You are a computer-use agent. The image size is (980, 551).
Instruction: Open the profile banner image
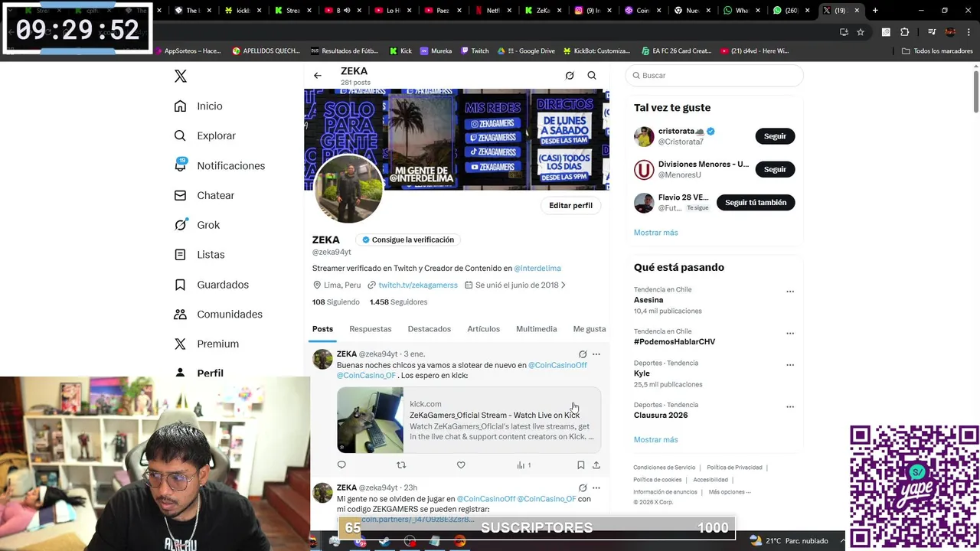(456, 139)
